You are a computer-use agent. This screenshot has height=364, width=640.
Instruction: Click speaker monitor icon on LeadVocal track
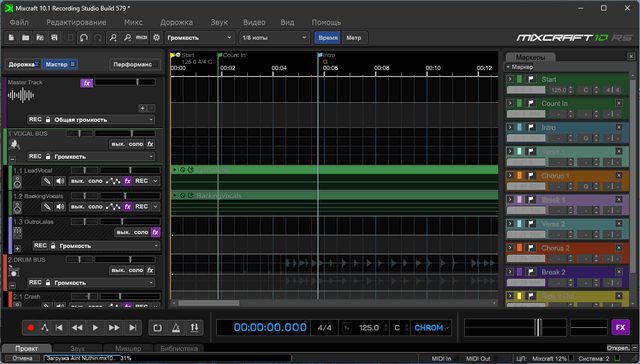click(60, 181)
